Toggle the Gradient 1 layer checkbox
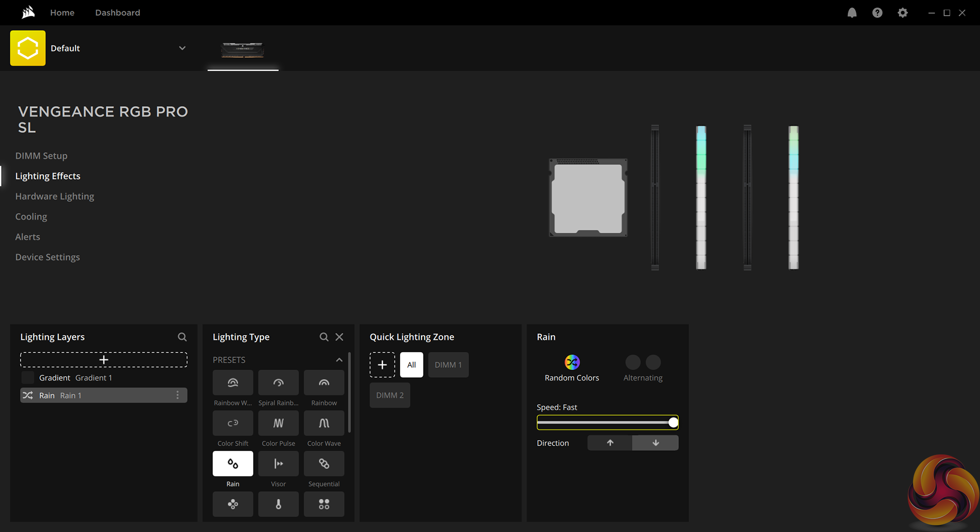 (x=28, y=378)
